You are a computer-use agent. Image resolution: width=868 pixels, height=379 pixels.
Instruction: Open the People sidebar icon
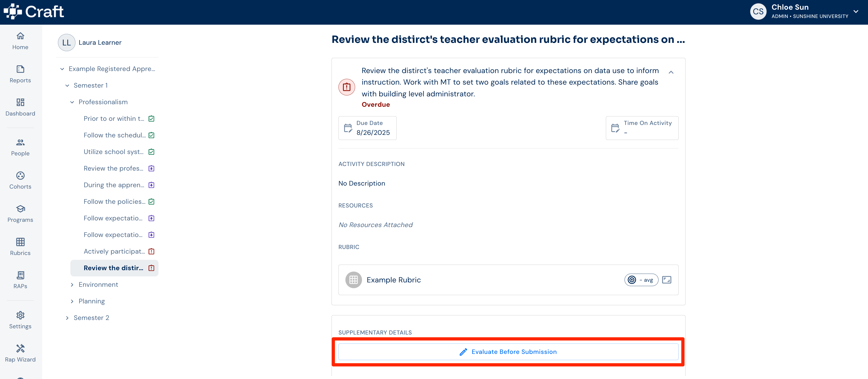(x=20, y=142)
